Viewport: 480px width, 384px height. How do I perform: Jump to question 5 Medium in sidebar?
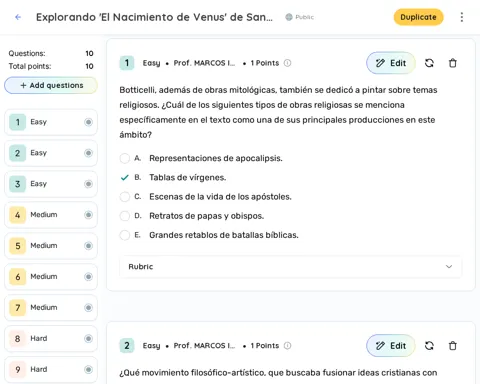[51, 246]
